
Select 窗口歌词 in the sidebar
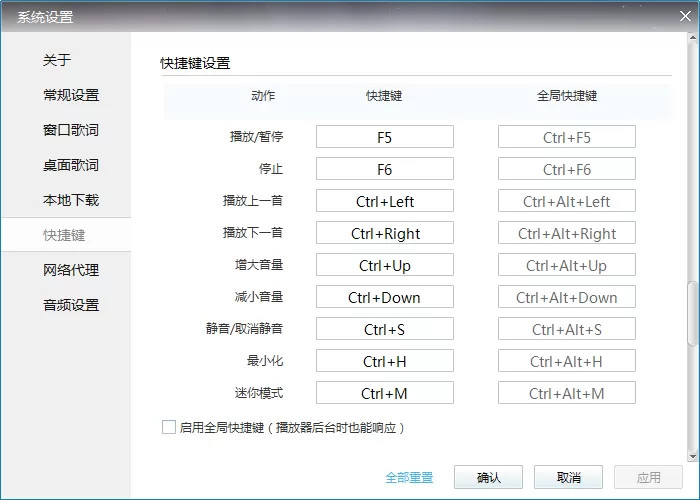click(71, 130)
